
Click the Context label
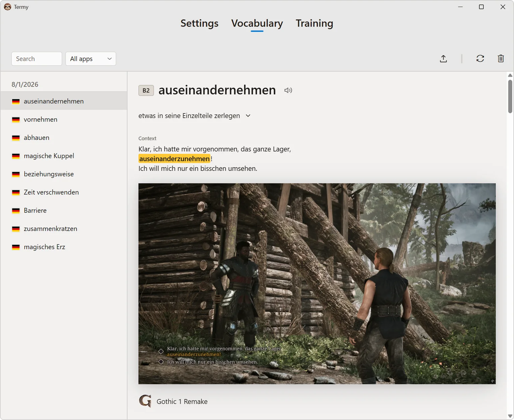click(x=147, y=138)
